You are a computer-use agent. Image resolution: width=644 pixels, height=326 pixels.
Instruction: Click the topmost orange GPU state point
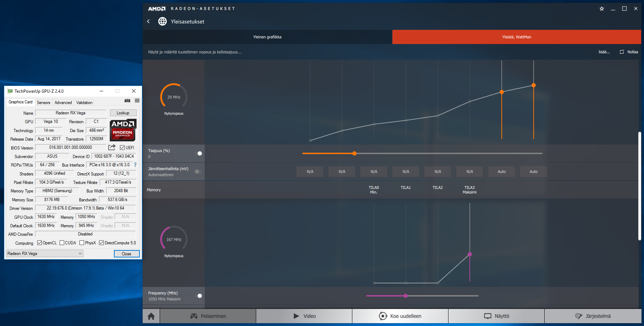[534, 85]
